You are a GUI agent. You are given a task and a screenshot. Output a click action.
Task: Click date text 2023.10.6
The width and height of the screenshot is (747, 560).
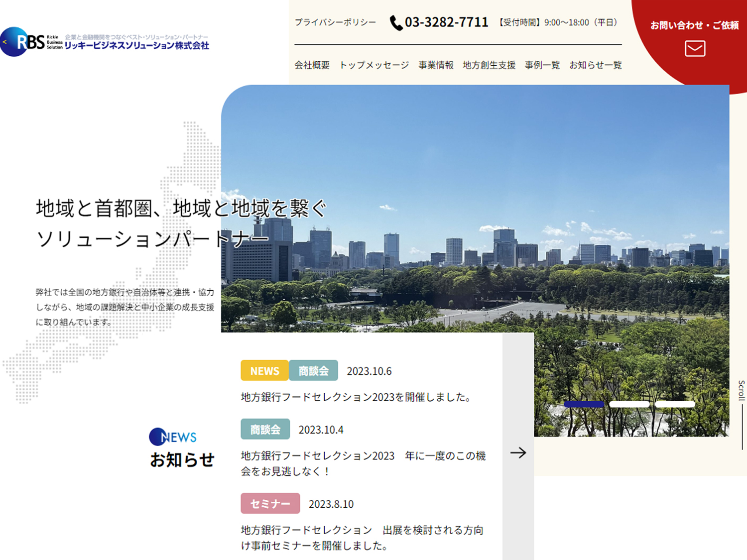click(369, 371)
